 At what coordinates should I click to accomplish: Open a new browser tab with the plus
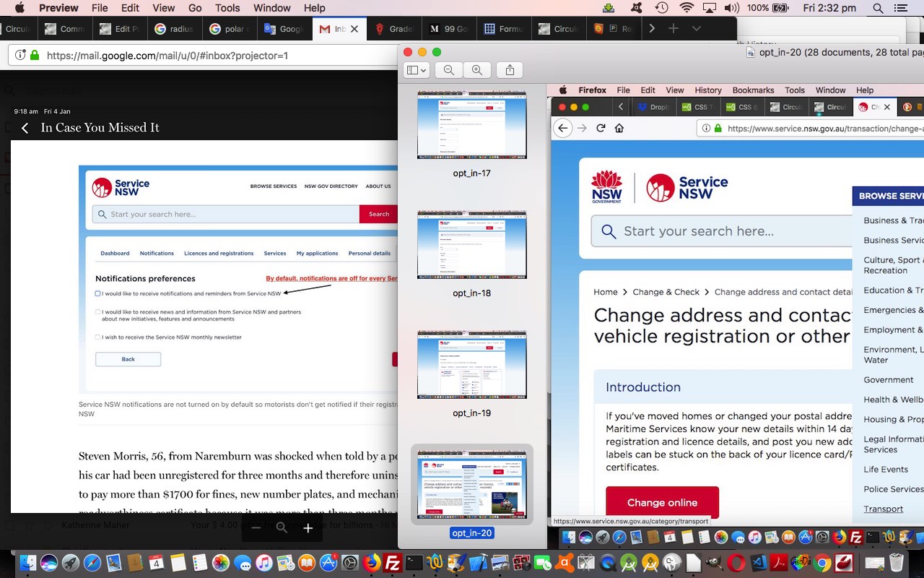tap(673, 28)
